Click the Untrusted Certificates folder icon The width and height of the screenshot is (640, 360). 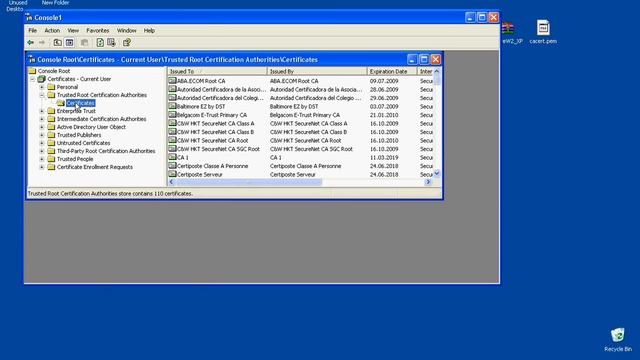point(51,143)
